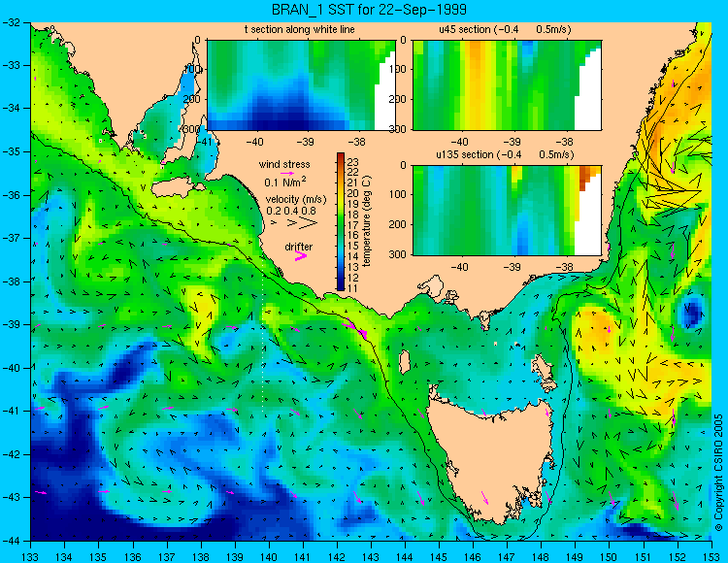The height and width of the screenshot is (563, 728).
Task: Click latitude axis label '-44'
Action: point(12,541)
